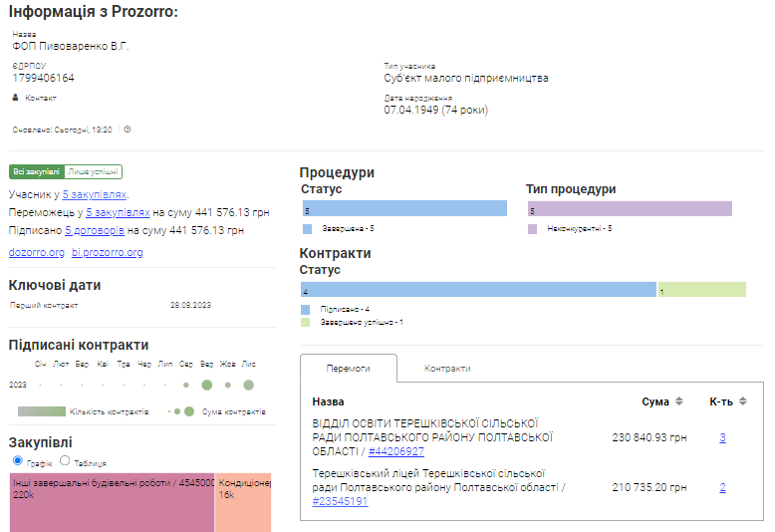Switch to the Контракти tab
This screenshot has height=532, width=775.
(447, 368)
